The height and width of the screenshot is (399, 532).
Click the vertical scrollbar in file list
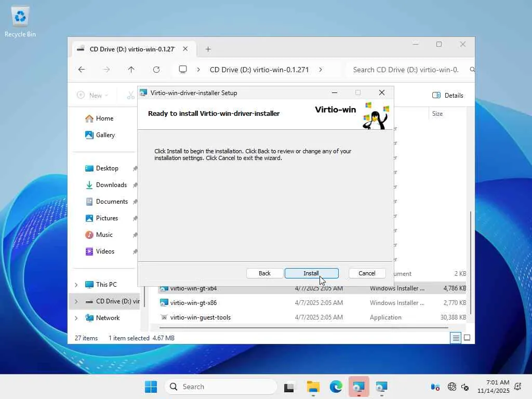coord(470,262)
